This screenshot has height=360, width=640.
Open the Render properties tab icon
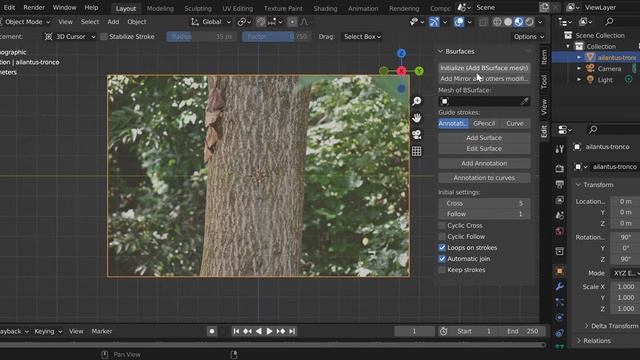click(x=560, y=168)
